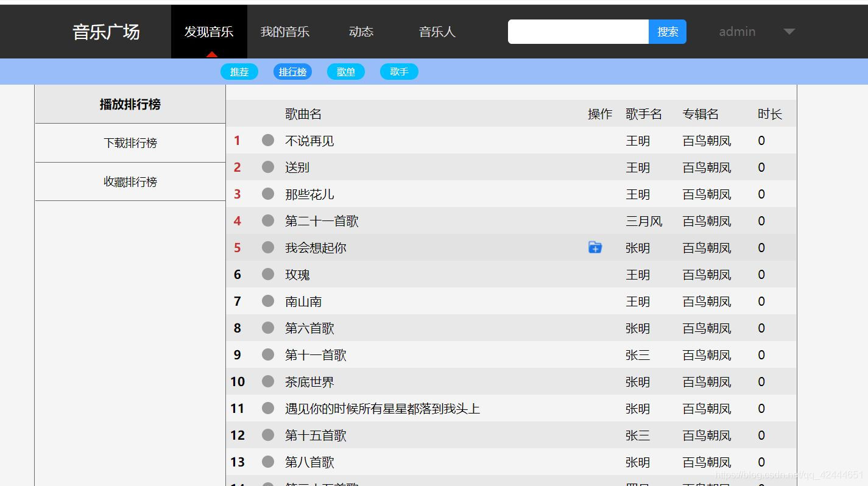Click the gray play circle for 那些花儿
Screen dimensions: 868x486
(268, 194)
